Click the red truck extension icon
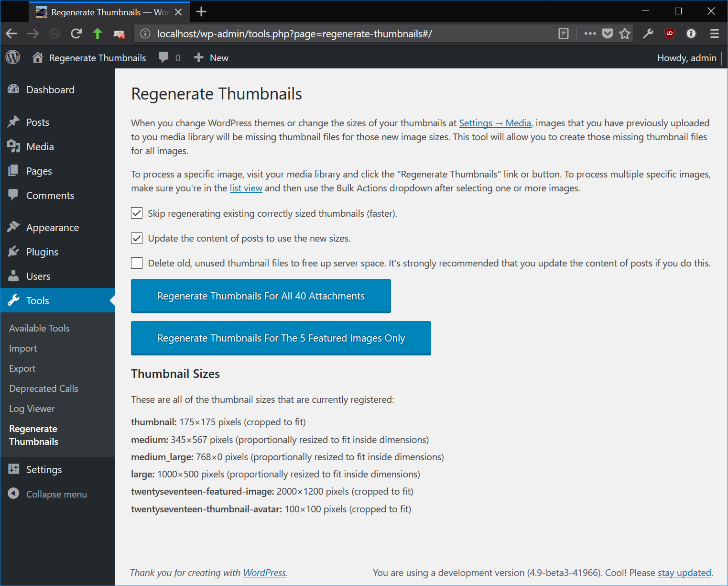 (119, 34)
